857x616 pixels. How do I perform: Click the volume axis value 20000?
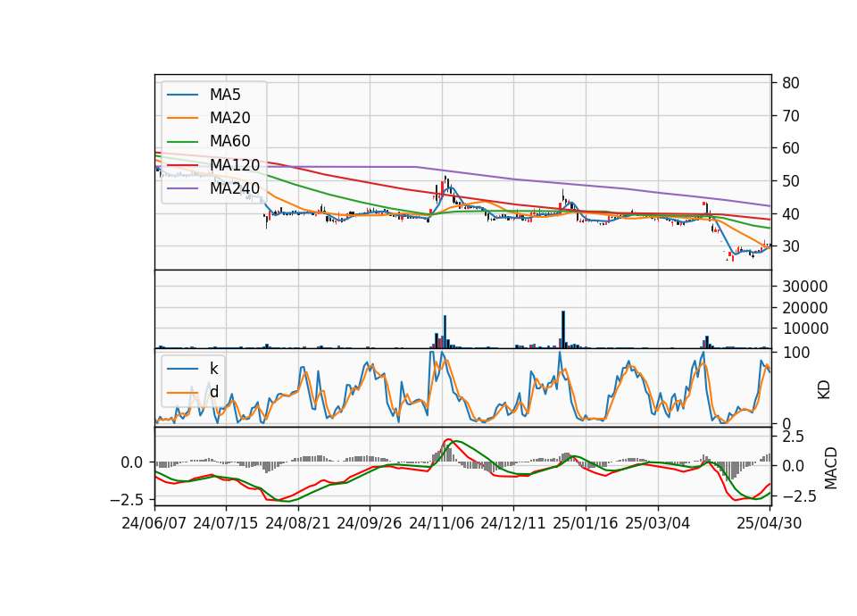(805, 308)
